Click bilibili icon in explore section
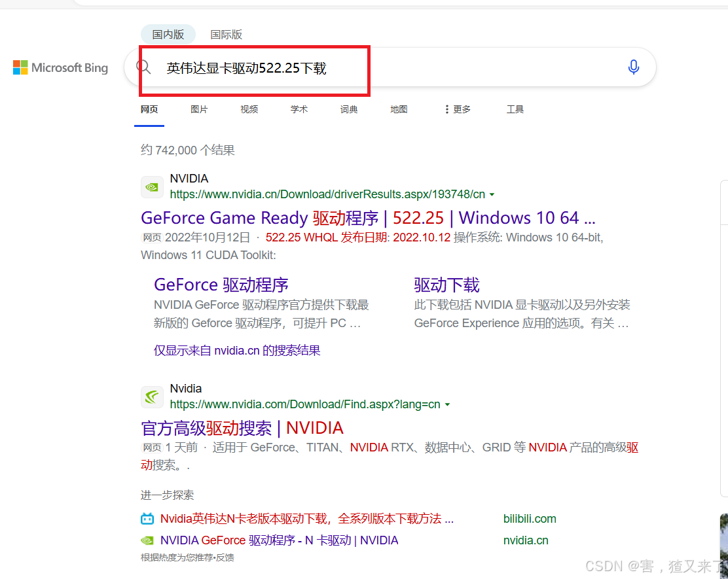The height and width of the screenshot is (579, 728). pos(147,519)
